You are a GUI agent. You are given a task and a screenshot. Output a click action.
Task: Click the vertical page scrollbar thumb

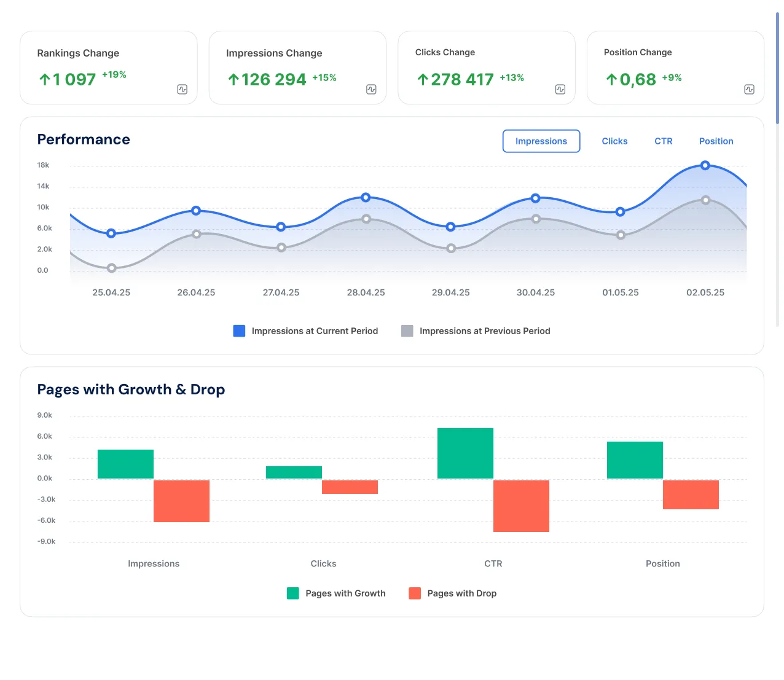coord(778,68)
